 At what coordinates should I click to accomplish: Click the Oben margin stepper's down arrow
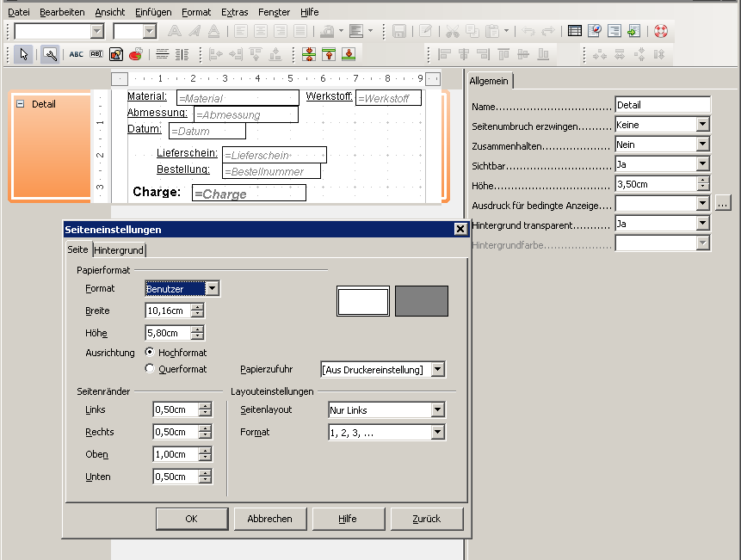click(x=205, y=457)
